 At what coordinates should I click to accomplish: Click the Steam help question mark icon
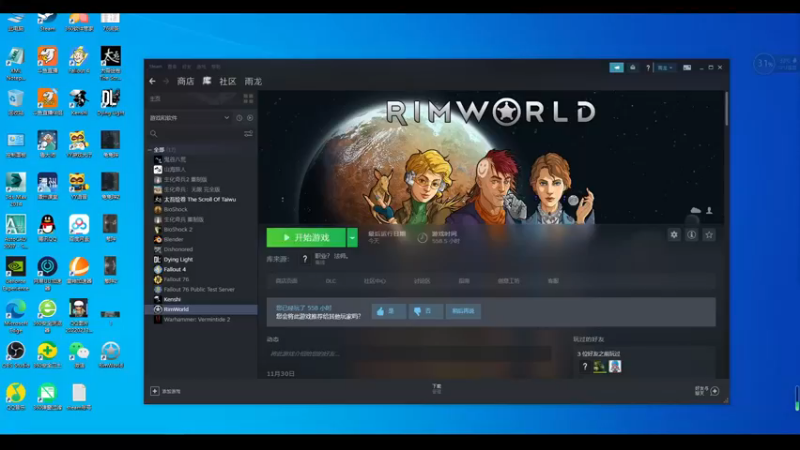[x=648, y=67]
